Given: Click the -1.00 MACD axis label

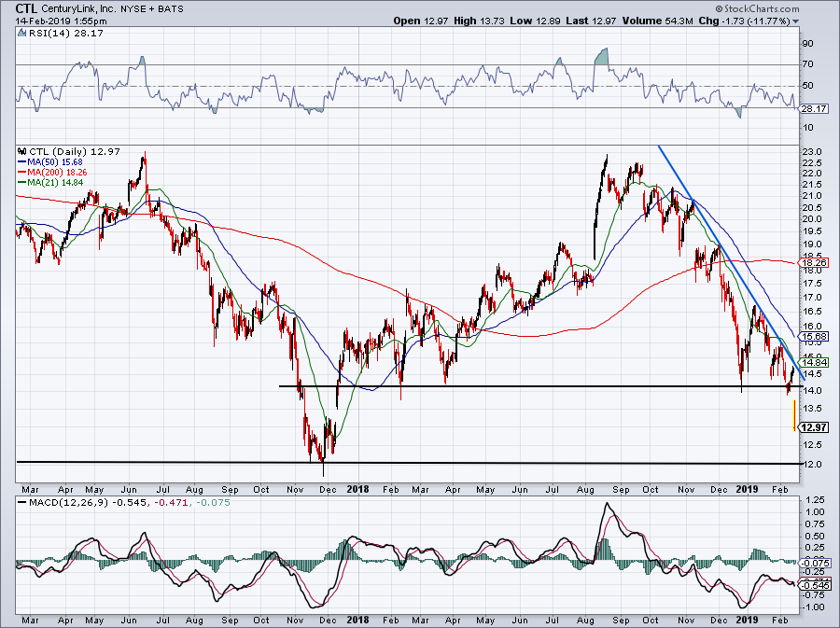Looking at the screenshot, I should 814,607.
